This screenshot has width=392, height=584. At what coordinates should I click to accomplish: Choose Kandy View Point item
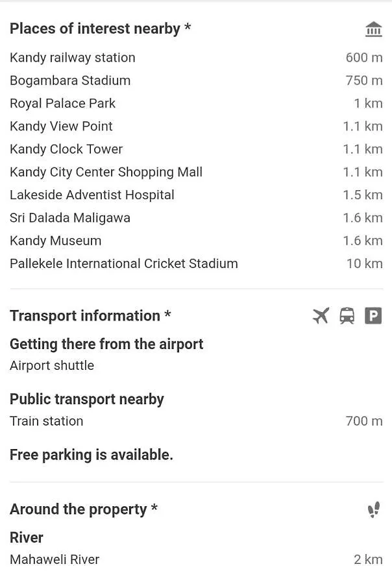coord(196,127)
